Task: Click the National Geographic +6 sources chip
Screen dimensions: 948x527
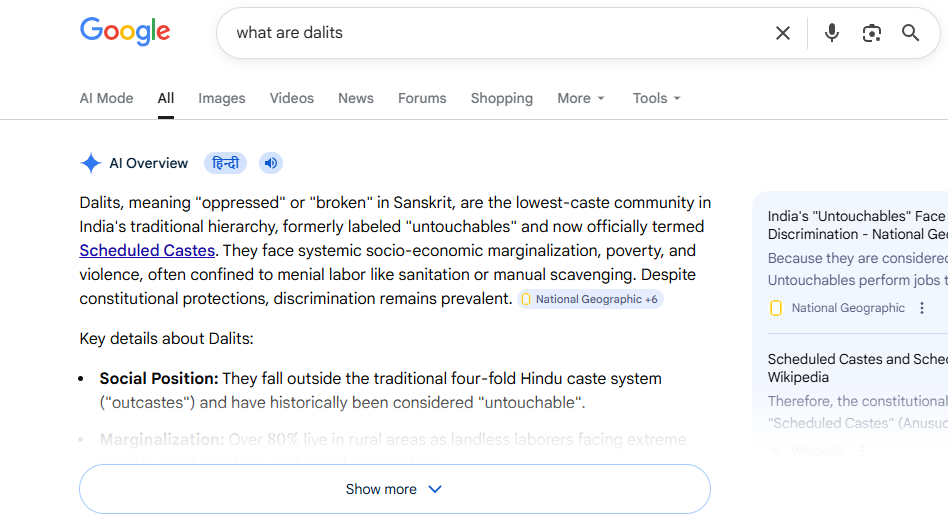Action: point(590,299)
